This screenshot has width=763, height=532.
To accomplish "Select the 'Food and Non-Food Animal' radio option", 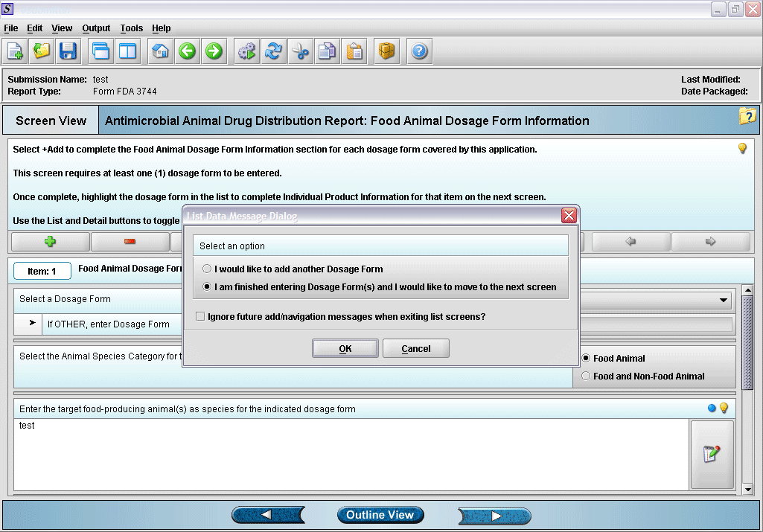I will [585, 376].
